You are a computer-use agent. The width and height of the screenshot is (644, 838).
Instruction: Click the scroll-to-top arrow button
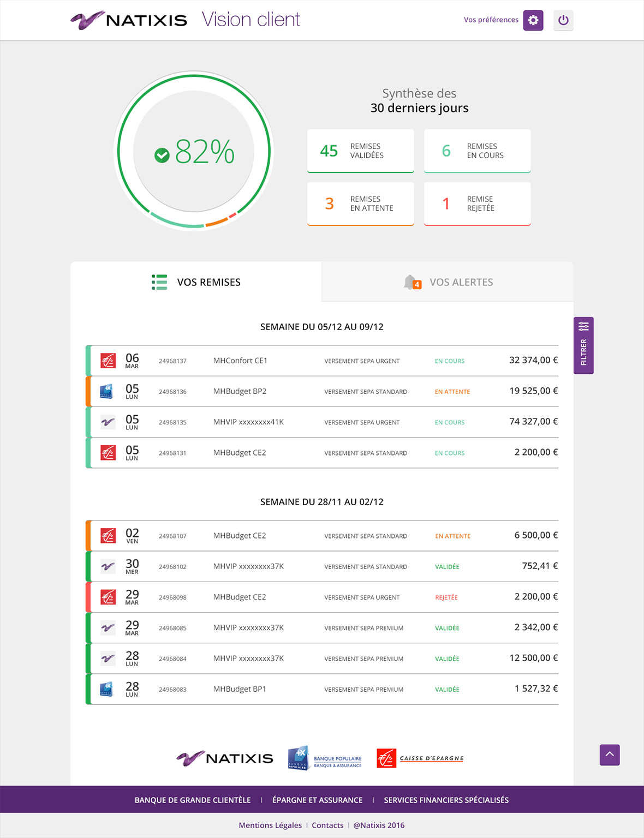tap(610, 755)
